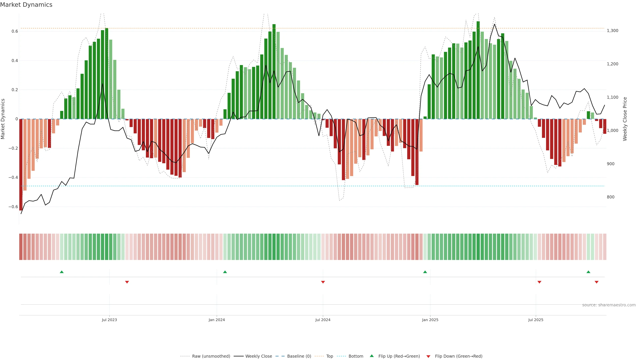
Task: Toggle the Baseline (0) legend entry
Action: [299, 356]
